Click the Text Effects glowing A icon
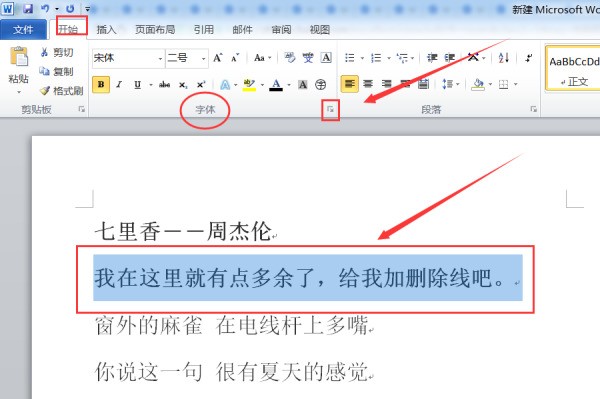Image resolution: width=600 pixels, height=399 pixels. point(225,85)
